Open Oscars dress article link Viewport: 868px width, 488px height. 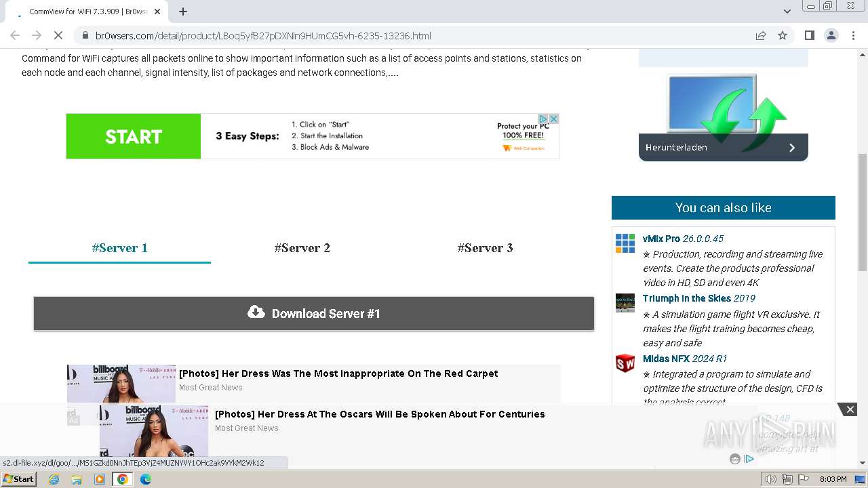tap(380, 414)
